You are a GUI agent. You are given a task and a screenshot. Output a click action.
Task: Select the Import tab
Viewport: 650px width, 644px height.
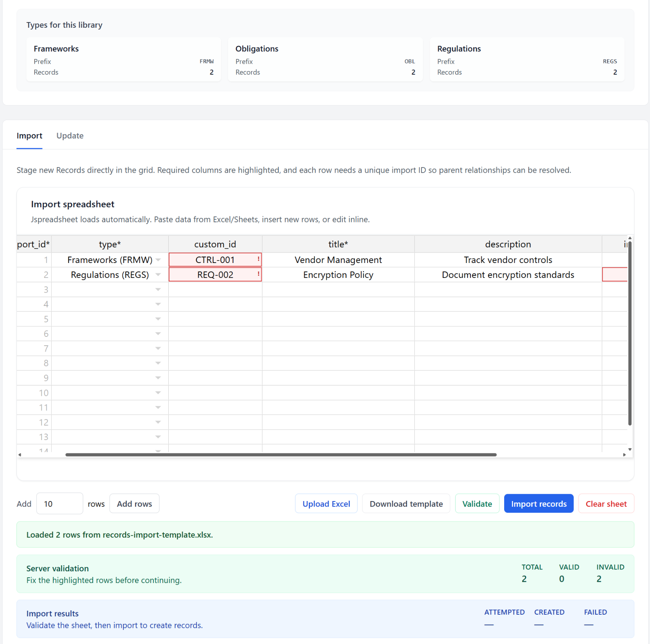coord(29,136)
